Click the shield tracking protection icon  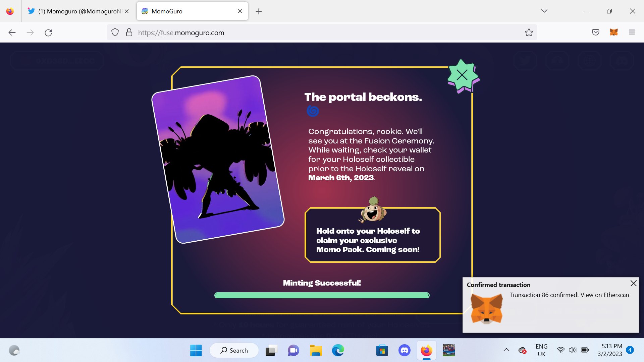(x=115, y=33)
